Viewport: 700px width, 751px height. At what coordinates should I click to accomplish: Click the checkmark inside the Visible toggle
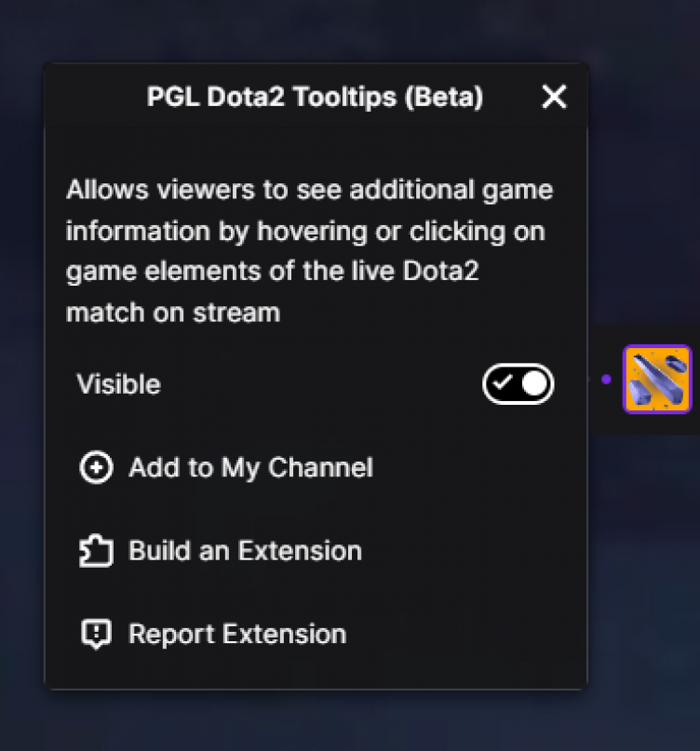(x=503, y=384)
